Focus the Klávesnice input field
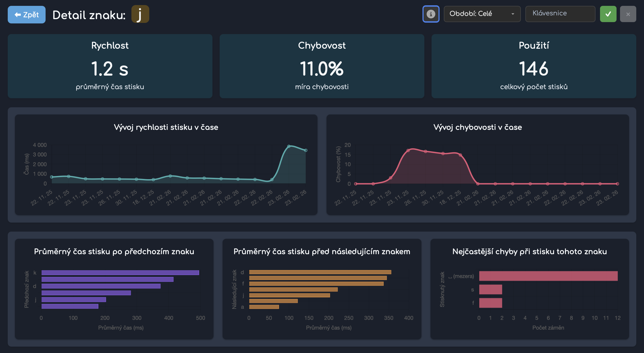644x353 pixels. point(560,14)
